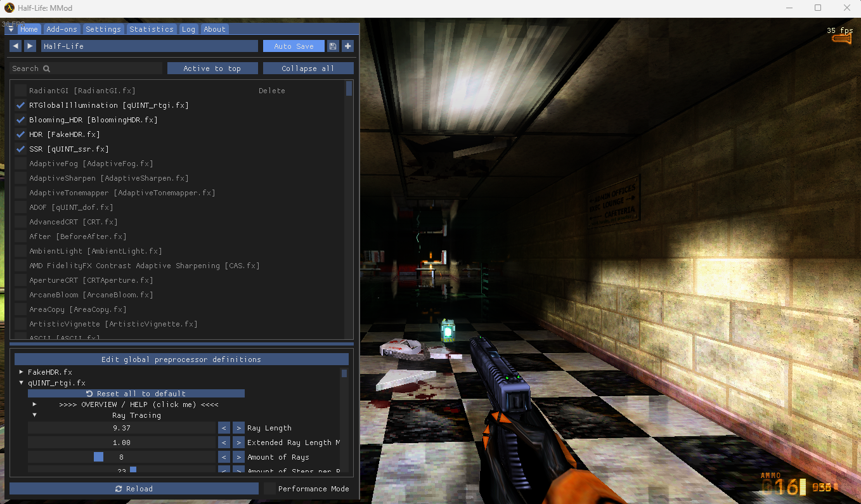Click the Auto Save button
861x504 pixels.
coord(294,46)
